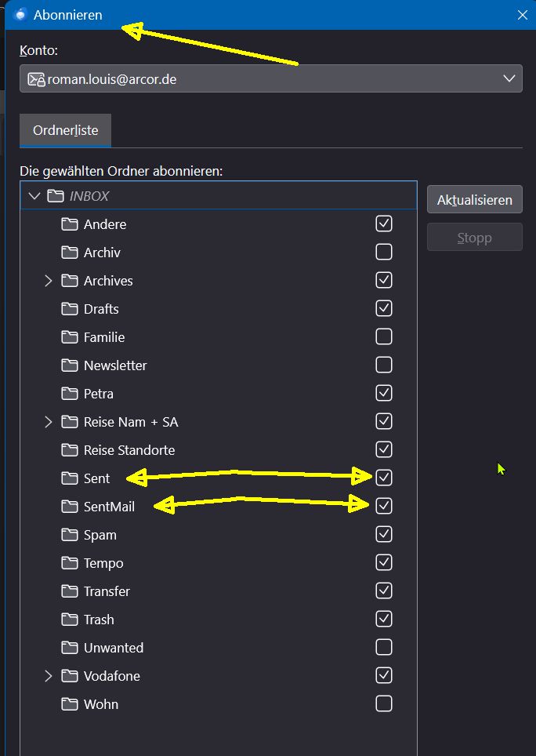536x756 pixels.
Task: Switch to the Ordnerliste tab
Action: pyautogui.click(x=66, y=131)
